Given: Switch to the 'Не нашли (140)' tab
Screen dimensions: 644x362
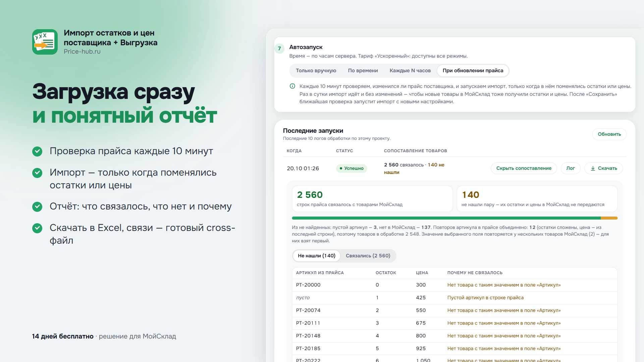Looking at the screenshot, I should click(x=317, y=256).
